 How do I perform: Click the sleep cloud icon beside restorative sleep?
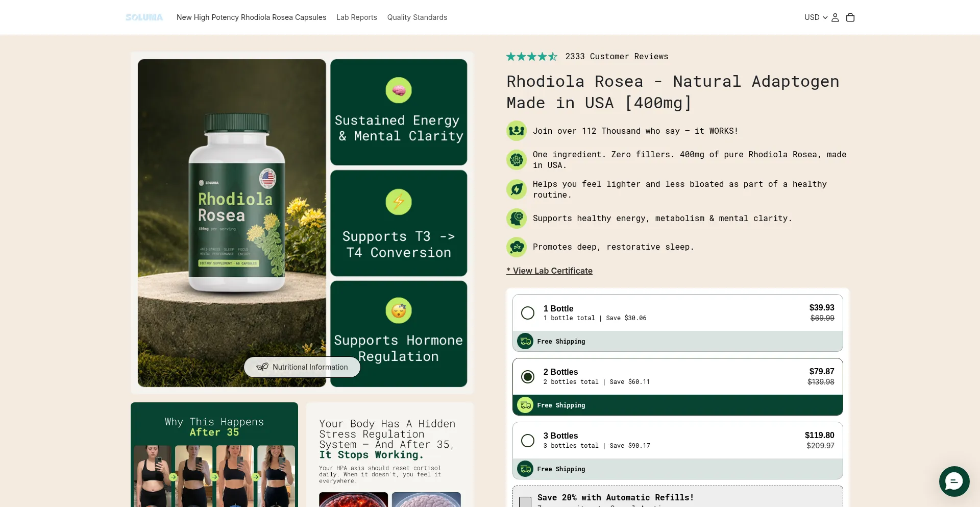pos(517,247)
